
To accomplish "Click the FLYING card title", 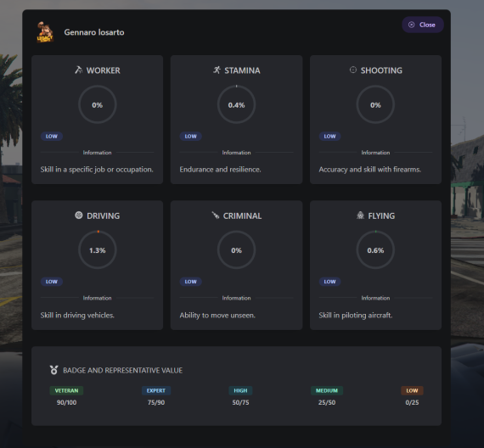I will coord(381,216).
